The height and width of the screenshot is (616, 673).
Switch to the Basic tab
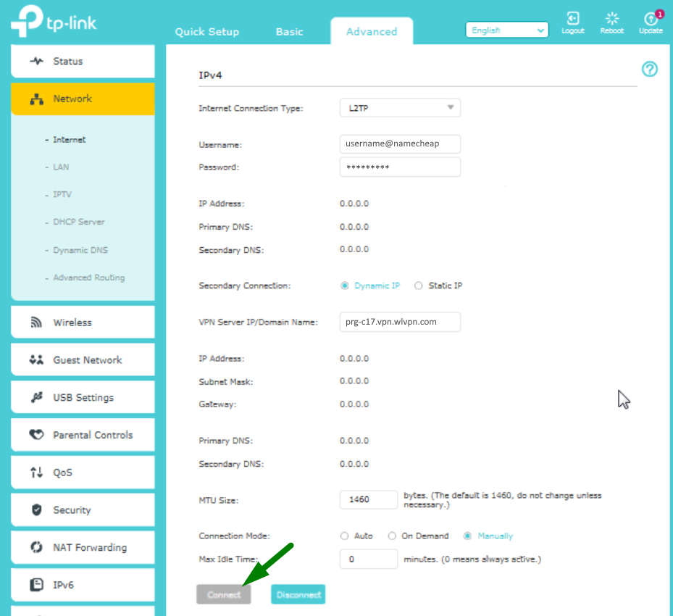pos(290,32)
